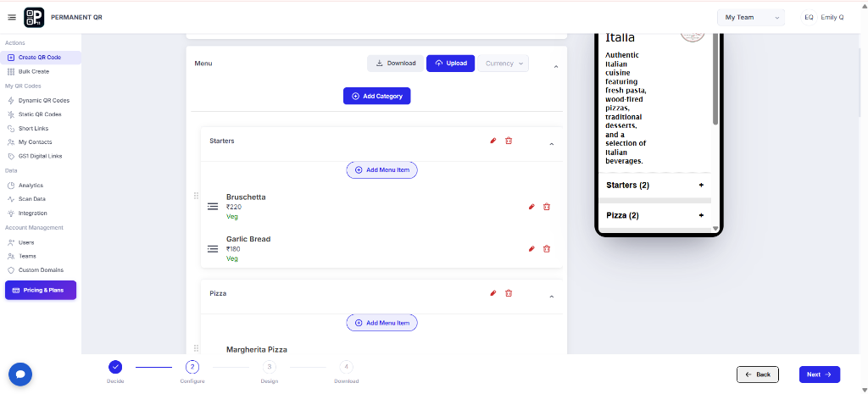The image size is (868, 394).
Task: Delete the Starters category via trash icon
Action: coord(509,141)
